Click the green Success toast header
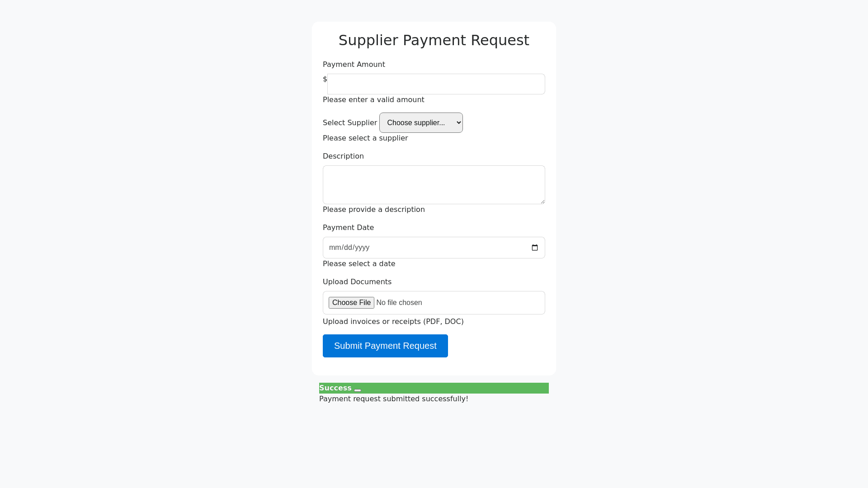 click(452, 388)
